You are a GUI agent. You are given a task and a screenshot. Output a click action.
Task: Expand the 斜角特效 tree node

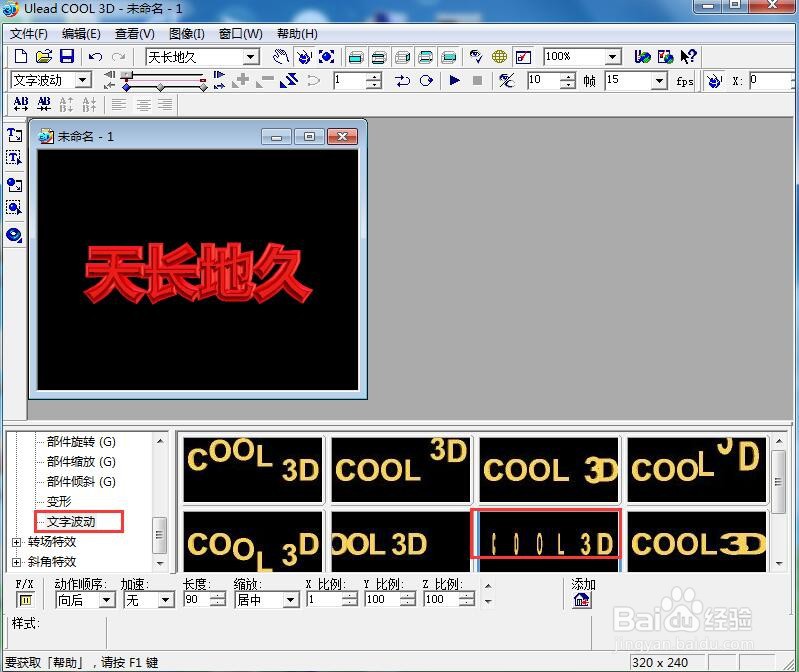click(x=16, y=562)
